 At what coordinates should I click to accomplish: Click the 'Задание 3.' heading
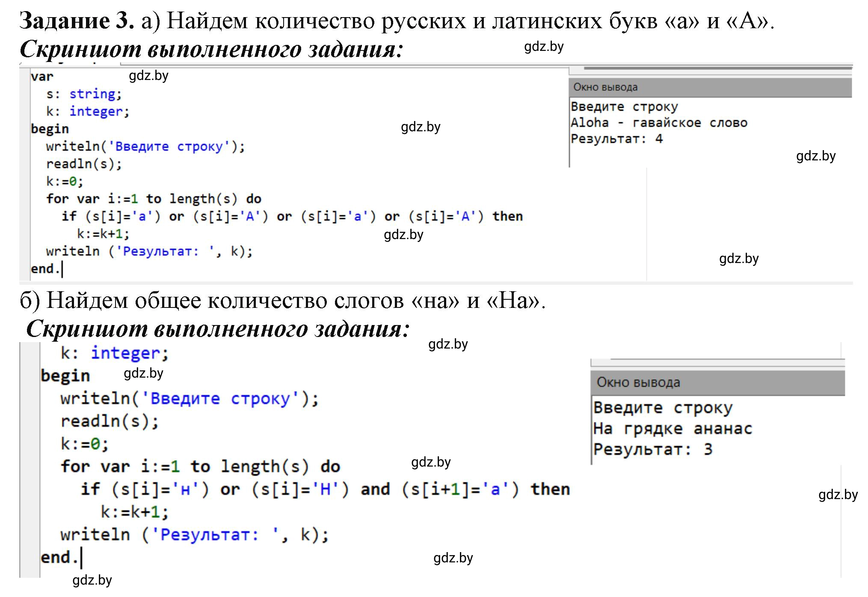(77, 20)
